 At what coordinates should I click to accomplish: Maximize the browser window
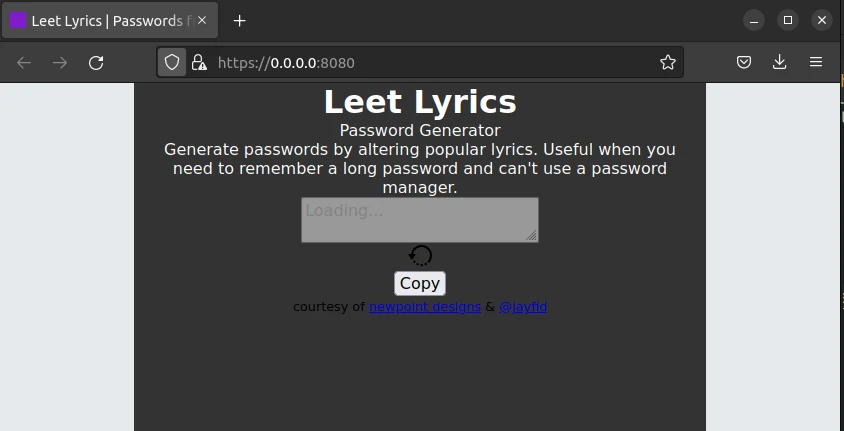coord(788,21)
